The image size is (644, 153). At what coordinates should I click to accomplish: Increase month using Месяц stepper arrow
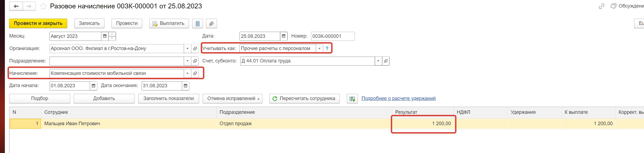coord(112,34)
